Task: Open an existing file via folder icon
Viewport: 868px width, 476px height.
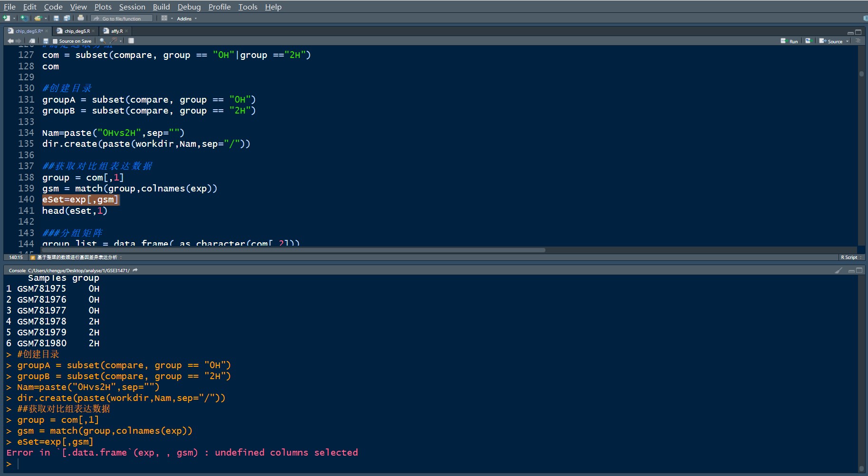Action: click(x=38, y=18)
